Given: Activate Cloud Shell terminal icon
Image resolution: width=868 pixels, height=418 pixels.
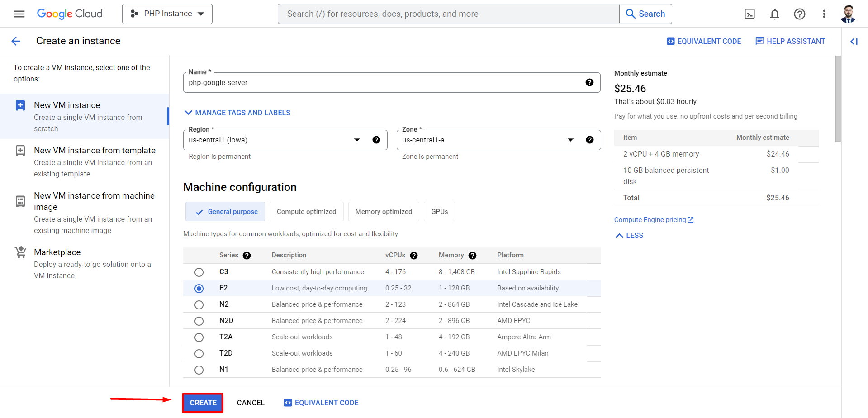Looking at the screenshot, I should click(749, 14).
